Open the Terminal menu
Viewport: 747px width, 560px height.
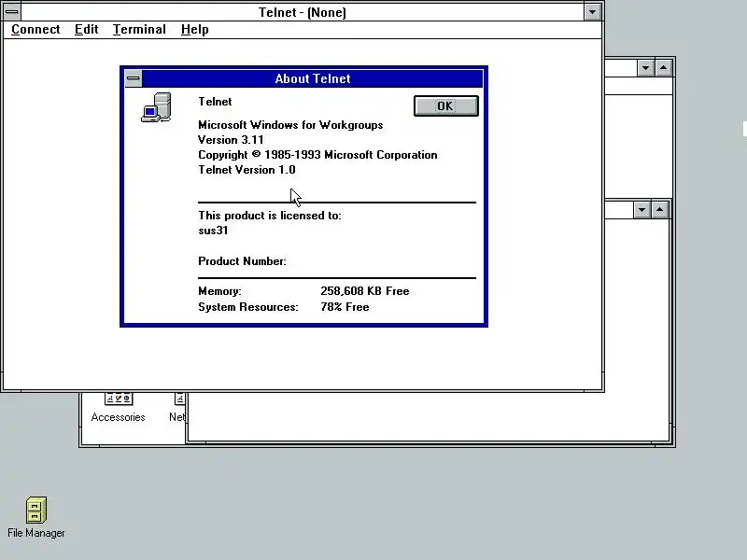click(139, 30)
